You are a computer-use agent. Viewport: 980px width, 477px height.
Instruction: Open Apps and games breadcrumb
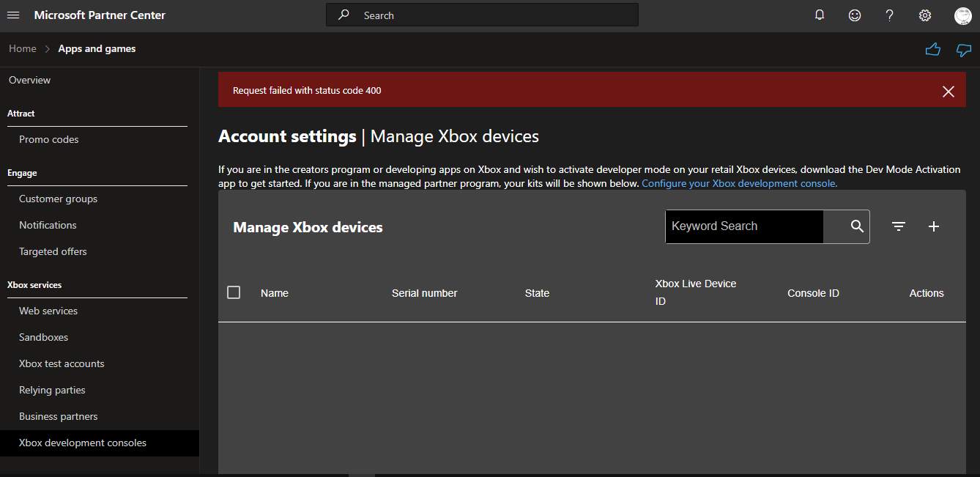coord(97,48)
